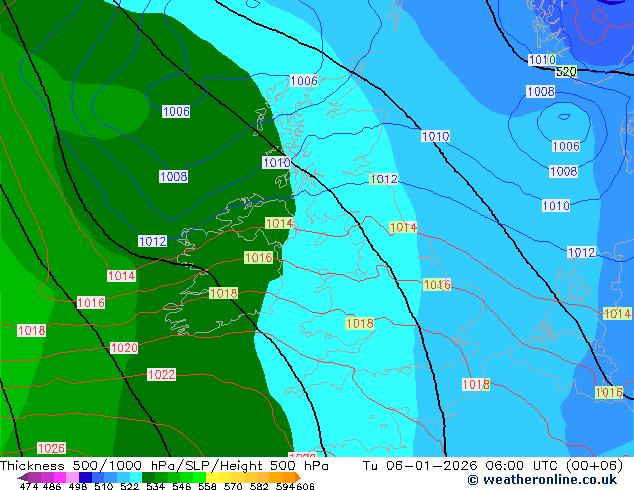Click the orange right arrow end of the legend bar
The height and width of the screenshot is (490, 634).
tap(298, 477)
